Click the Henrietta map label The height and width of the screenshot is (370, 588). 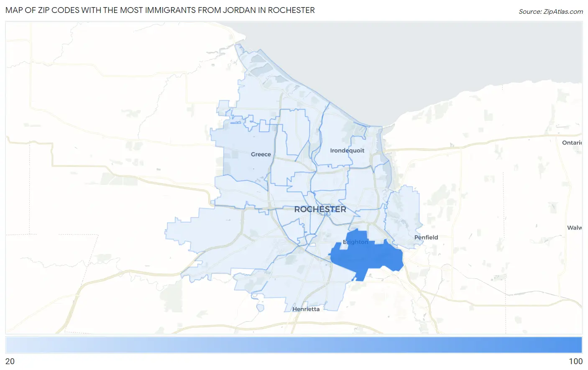[x=306, y=309]
